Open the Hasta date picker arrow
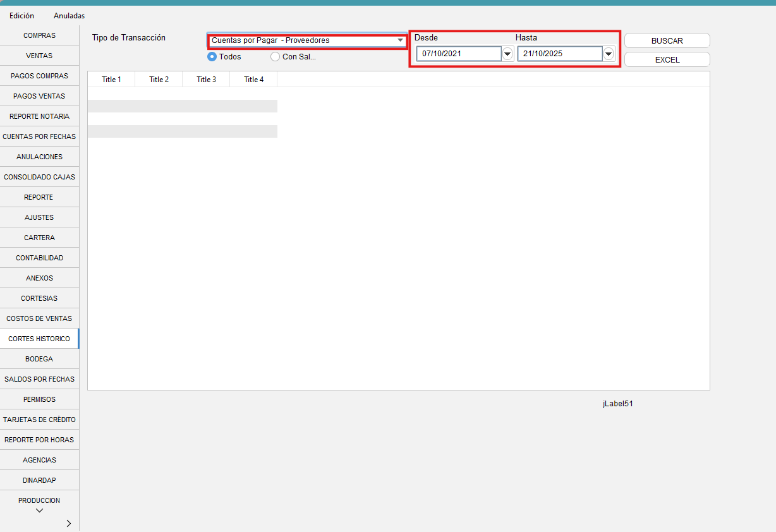776x532 pixels. pyautogui.click(x=609, y=54)
